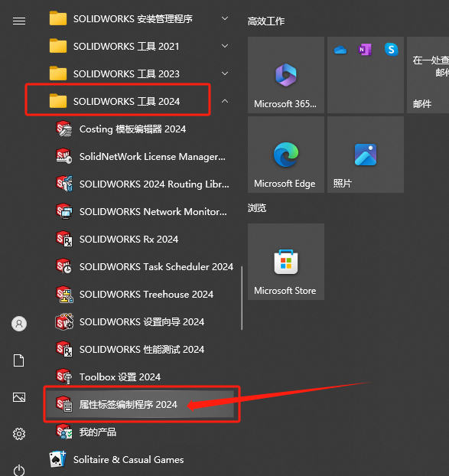Expand SOLIDWORKS 安装管理程序 folder chevron
Screen dimensions: 449x476
[x=225, y=18]
